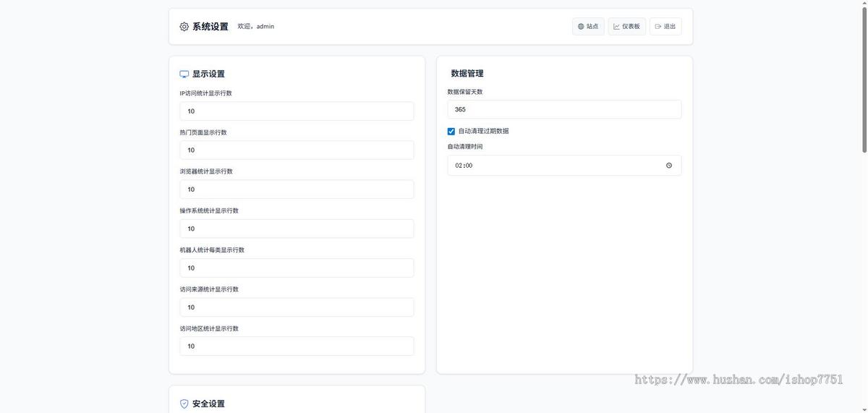The image size is (868, 413).
Task: Click the IP访问统计显示行数 label
Action: click(x=206, y=93)
